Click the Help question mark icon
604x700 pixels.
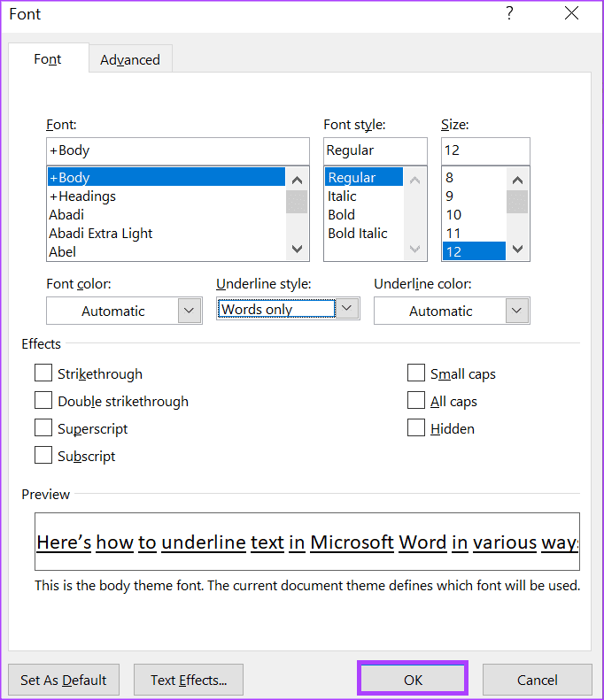click(509, 13)
